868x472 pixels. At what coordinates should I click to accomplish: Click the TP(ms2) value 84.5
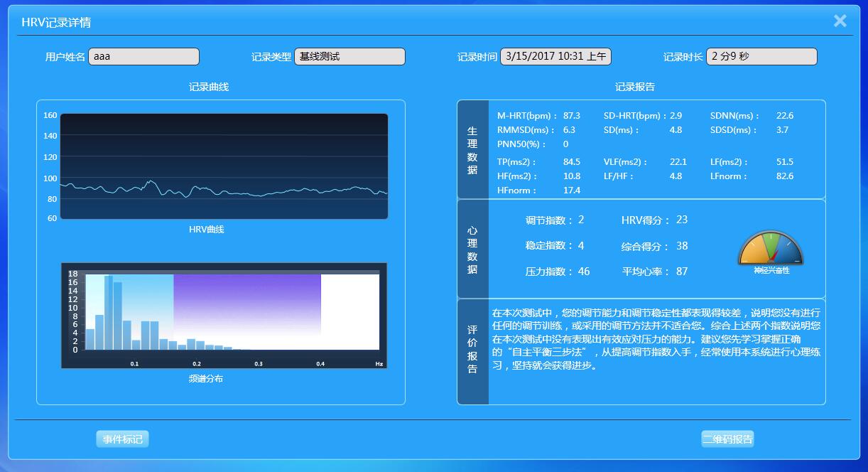pos(572,162)
